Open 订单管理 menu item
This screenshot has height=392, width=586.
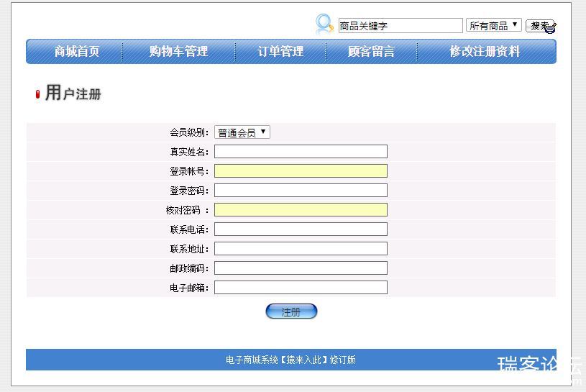coord(280,52)
